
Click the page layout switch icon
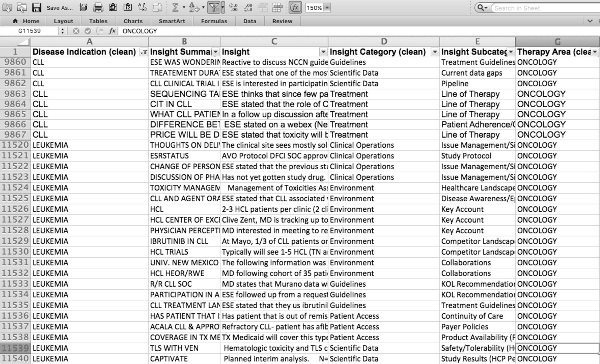(x=157, y=8)
